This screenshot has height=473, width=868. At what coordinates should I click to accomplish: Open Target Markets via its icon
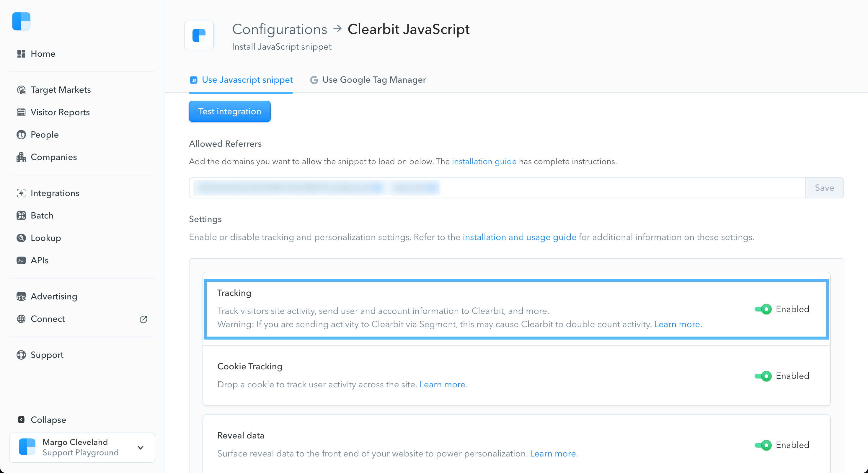pos(21,90)
